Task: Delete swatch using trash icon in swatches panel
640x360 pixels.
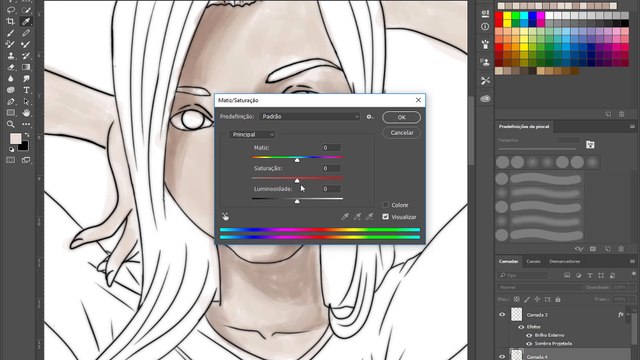Action: (621, 114)
